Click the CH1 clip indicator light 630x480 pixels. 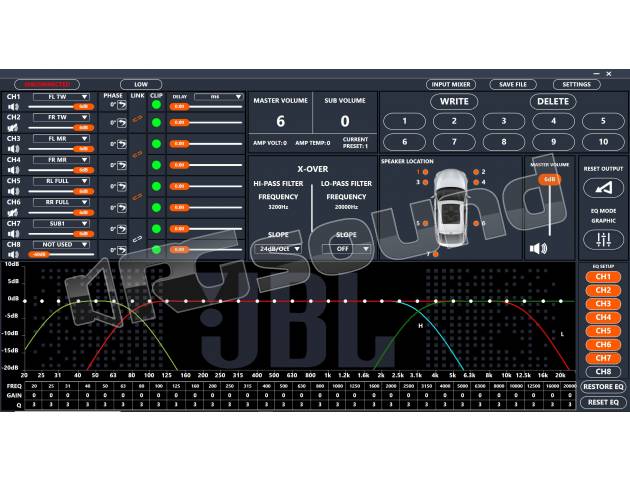coord(156,105)
